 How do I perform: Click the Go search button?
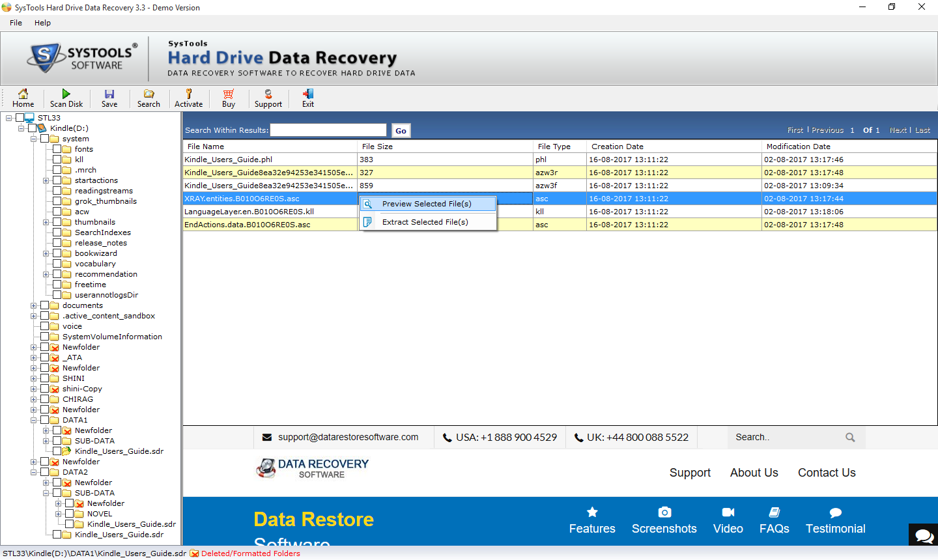[401, 131]
